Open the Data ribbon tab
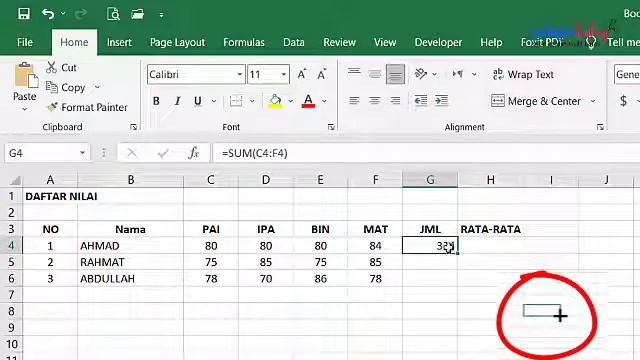 point(293,42)
